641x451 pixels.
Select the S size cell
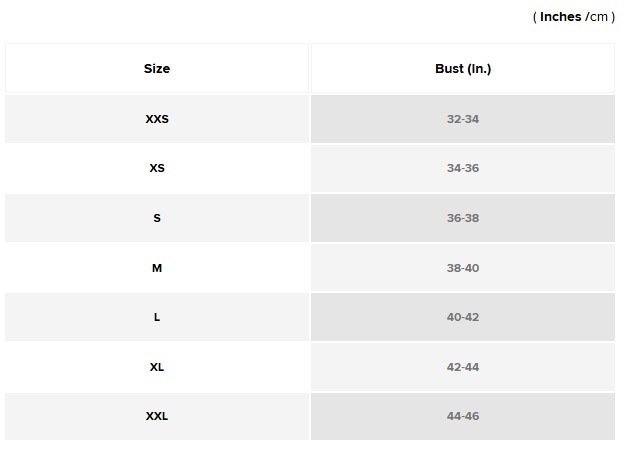tap(157, 218)
